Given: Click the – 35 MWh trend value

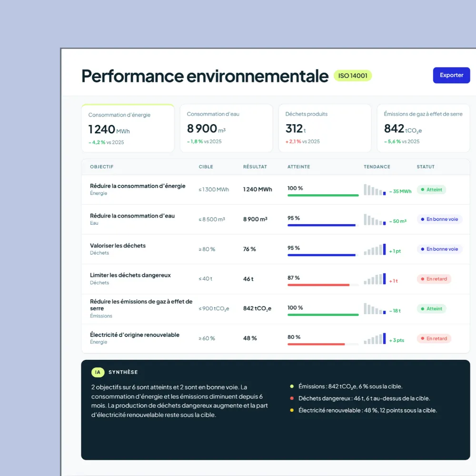Looking at the screenshot, I should click(x=400, y=191).
